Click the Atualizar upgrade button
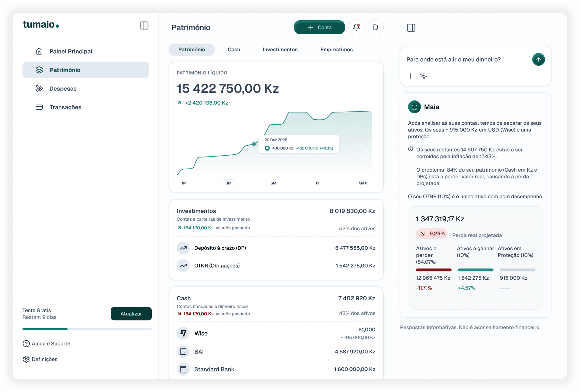This screenshot has width=580, height=392. [131, 314]
